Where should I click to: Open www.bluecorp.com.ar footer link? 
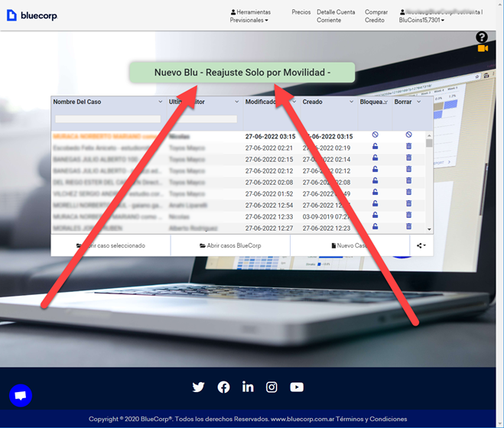(x=302, y=419)
